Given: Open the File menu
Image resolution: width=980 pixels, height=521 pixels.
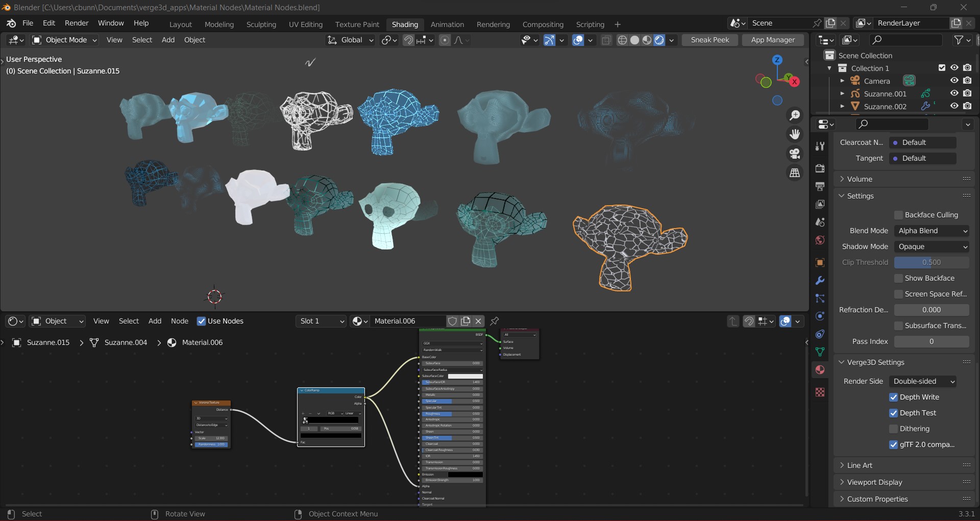Looking at the screenshot, I should point(28,23).
